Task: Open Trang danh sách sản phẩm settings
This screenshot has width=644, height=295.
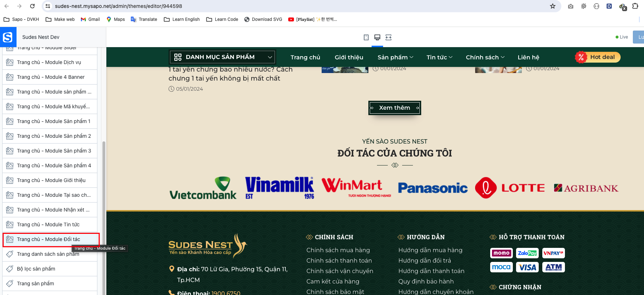Action: (x=50, y=254)
